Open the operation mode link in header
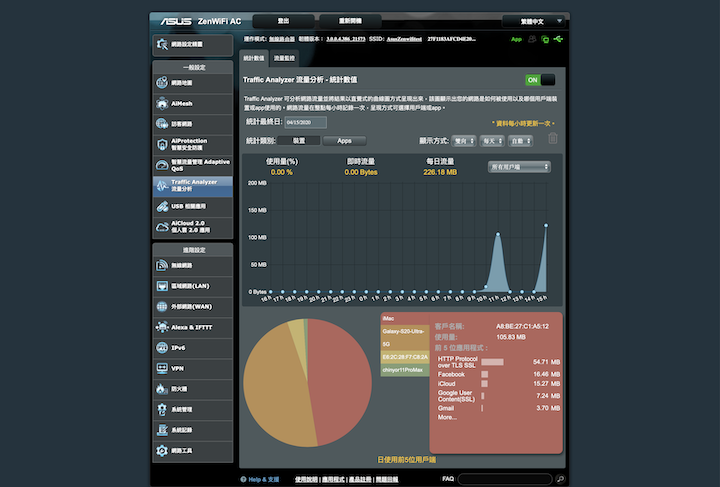This screenshot has height=487, width=720. 282,39
